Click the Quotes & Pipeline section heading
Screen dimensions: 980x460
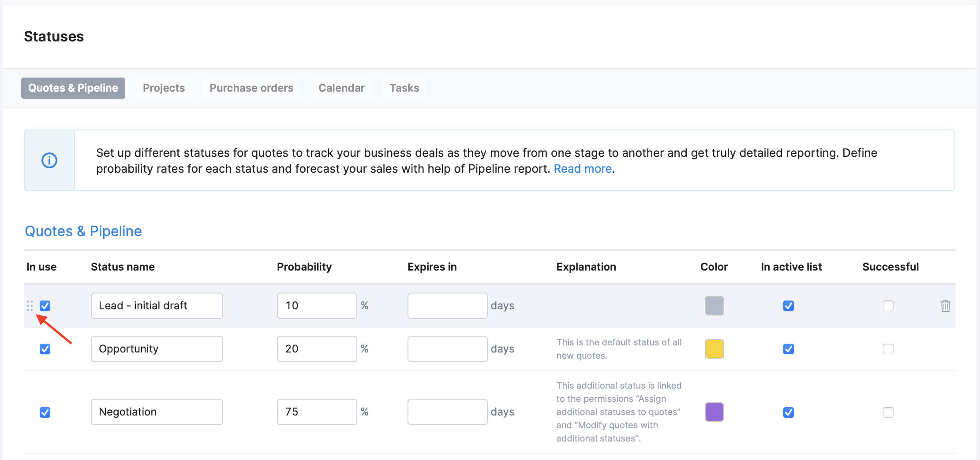[x=83, y=231]
